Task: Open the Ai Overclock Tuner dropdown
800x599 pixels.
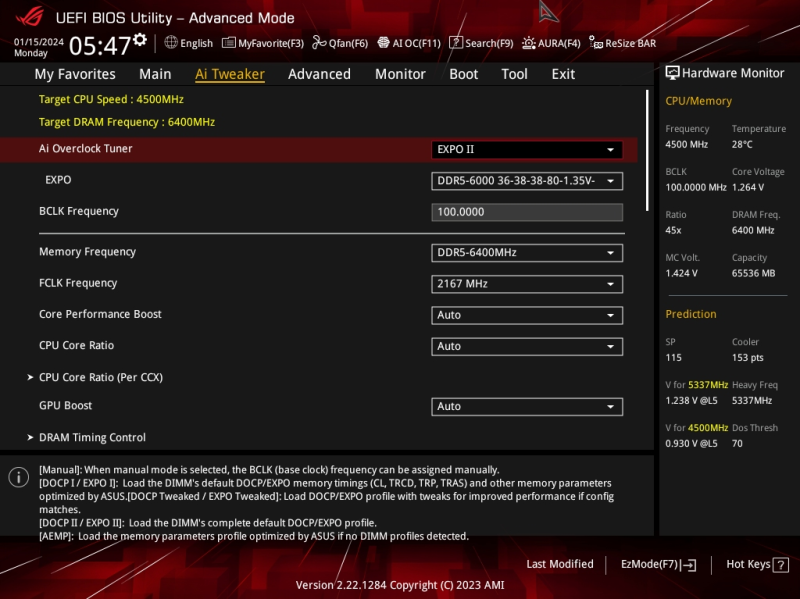Action: (527, 149)
